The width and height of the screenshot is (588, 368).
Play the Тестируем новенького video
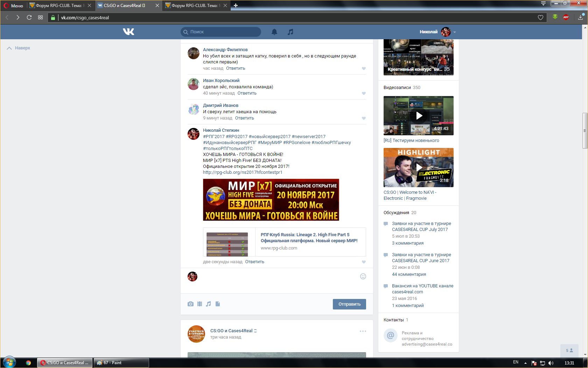[x=419, y=116]
